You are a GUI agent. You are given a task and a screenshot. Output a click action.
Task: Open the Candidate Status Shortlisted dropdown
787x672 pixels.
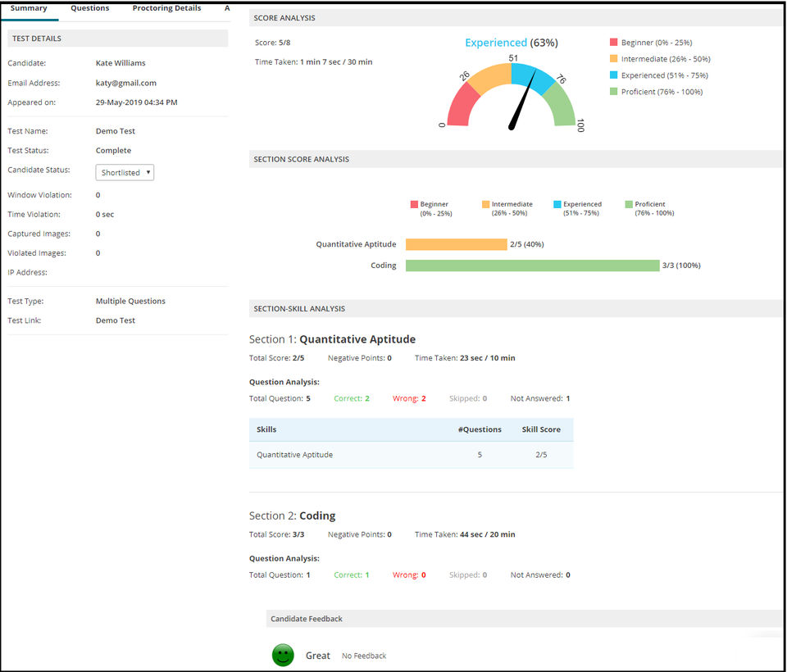coord(125,173)
